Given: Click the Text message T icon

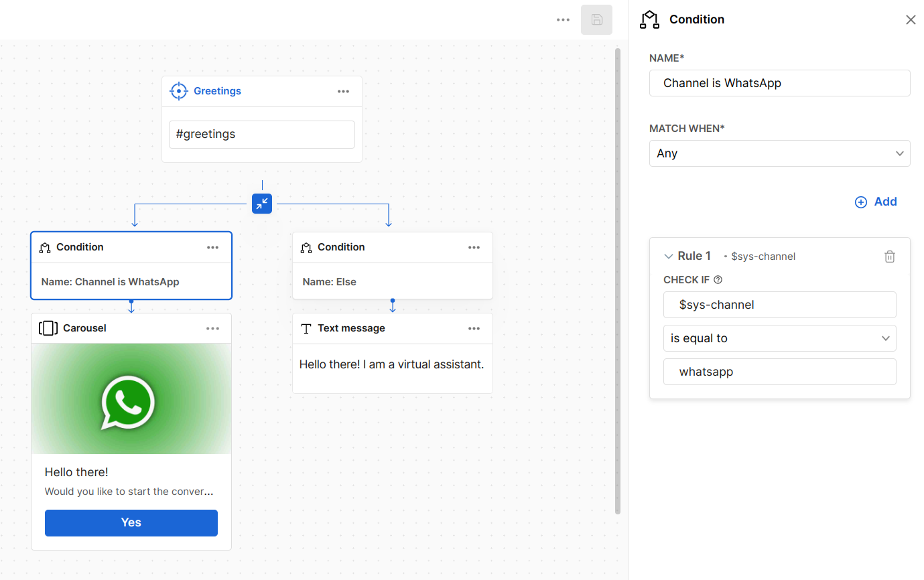Looking at the screenshot, I should point(306,328).
